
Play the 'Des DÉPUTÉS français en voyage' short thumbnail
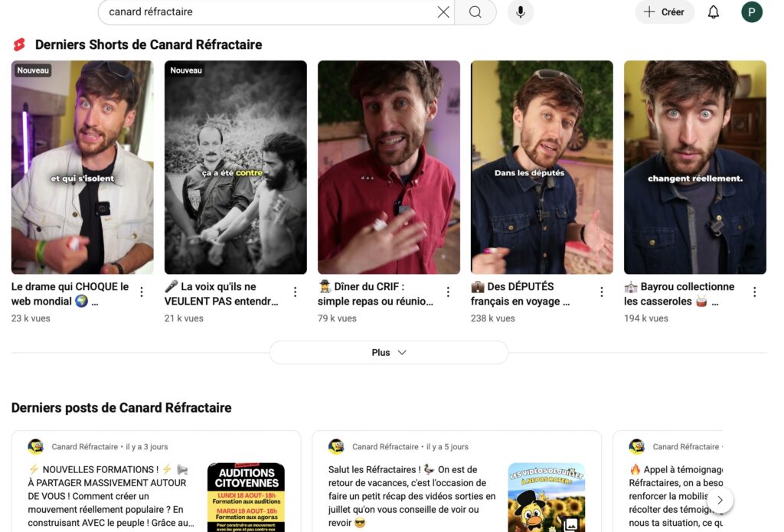541,167
